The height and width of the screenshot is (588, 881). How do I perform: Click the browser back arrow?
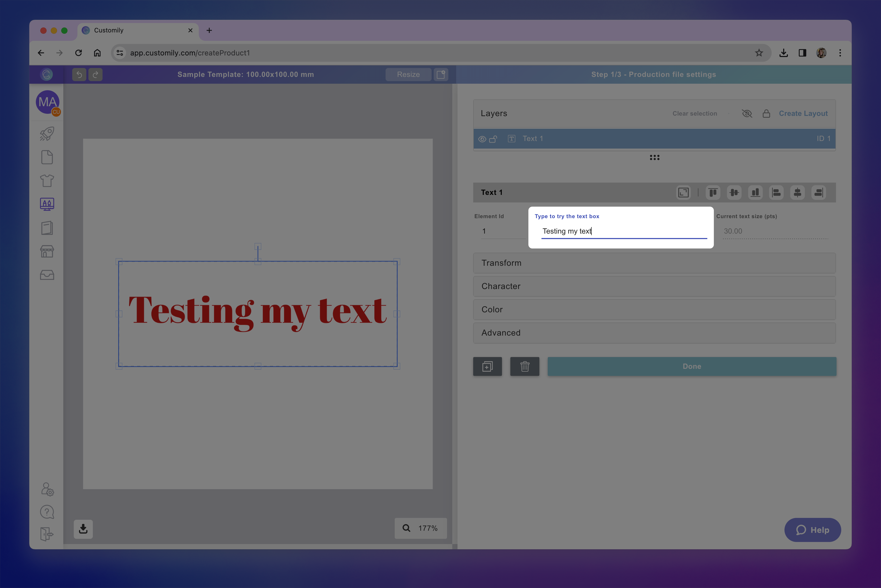pyautogui.click(x=41, y=53)
